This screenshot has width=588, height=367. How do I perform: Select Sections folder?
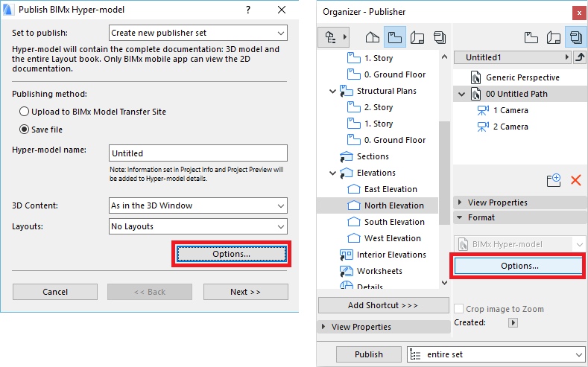(373, 156)
